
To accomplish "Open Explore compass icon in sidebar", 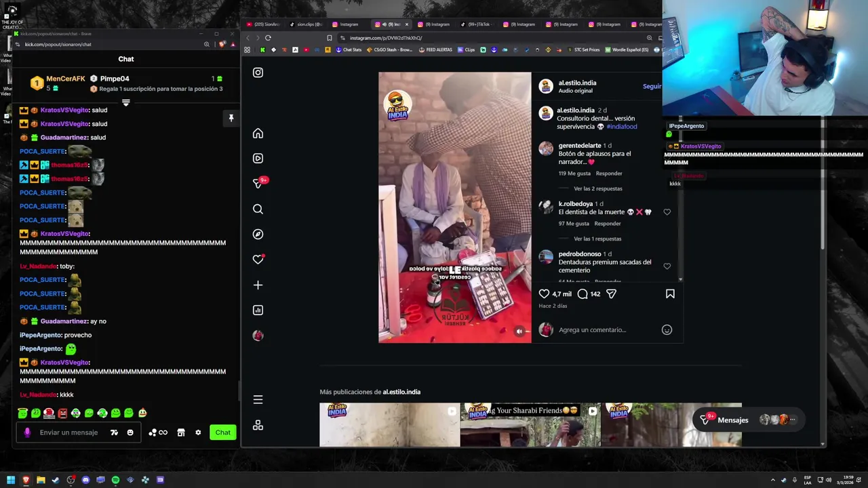I will tap(258, 234).
